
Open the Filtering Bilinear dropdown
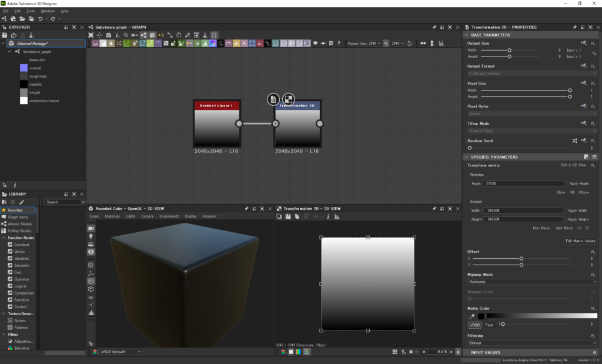[x=533, y=343]
